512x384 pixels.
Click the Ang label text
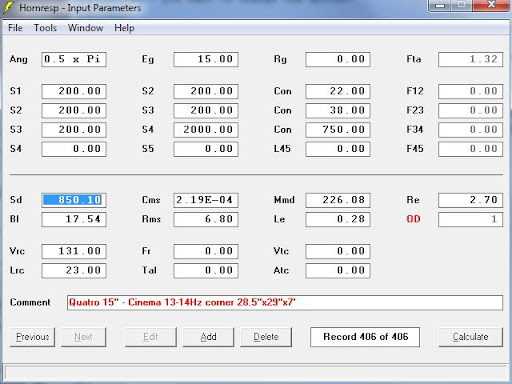[18, 60]
